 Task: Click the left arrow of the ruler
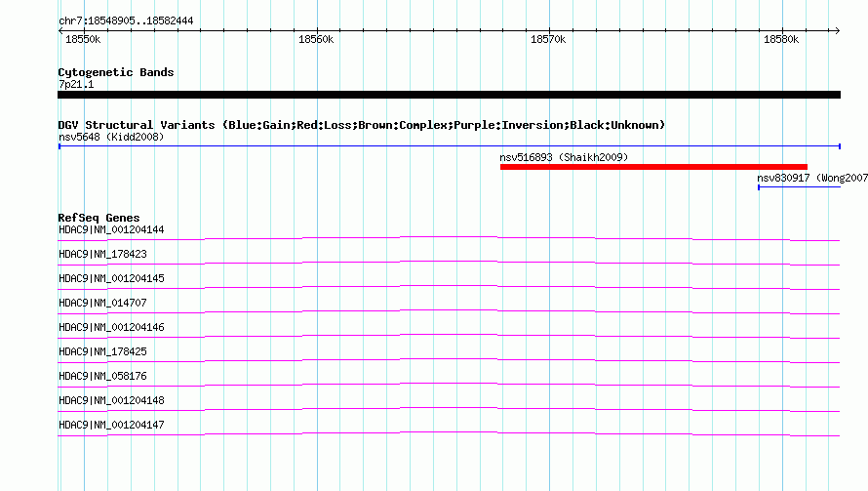60,31
